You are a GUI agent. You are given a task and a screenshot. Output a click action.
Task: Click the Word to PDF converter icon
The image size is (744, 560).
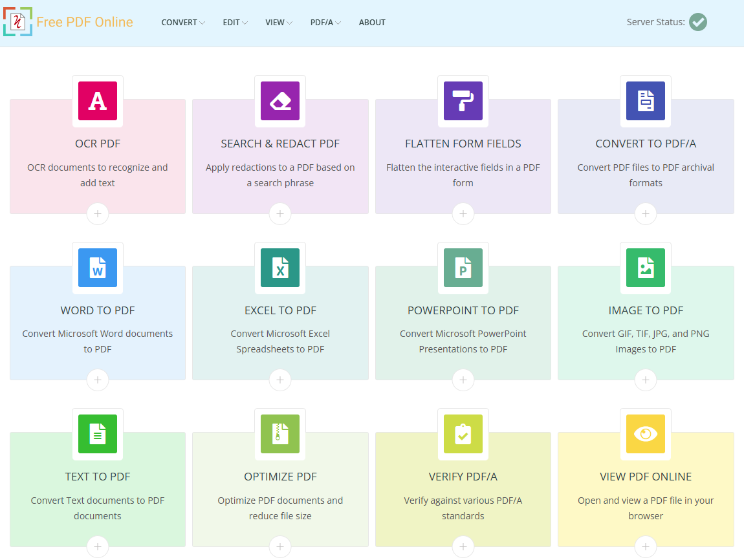98,268
